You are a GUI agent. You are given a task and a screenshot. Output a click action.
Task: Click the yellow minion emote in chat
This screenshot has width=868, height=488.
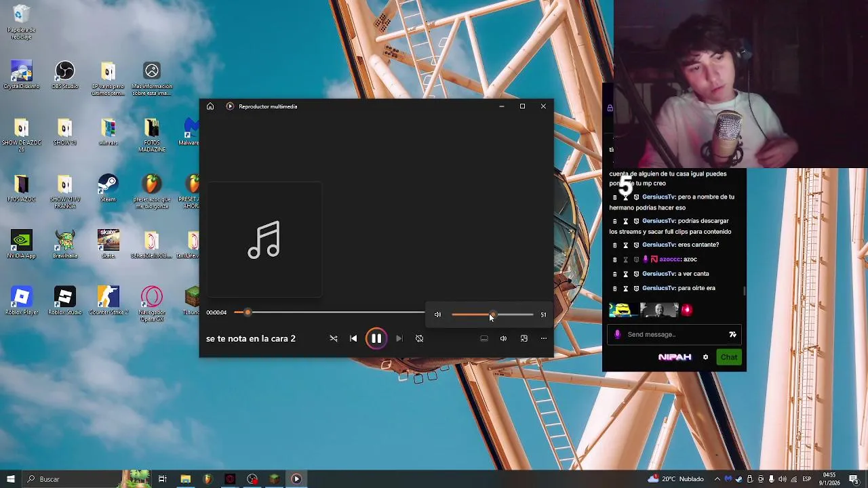point(623,310)
